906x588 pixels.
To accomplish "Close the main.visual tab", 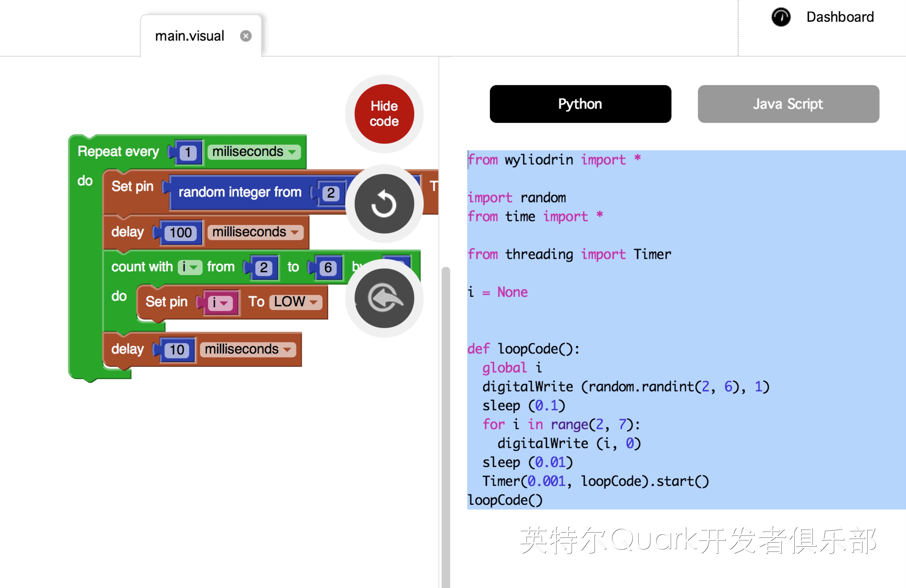I will [246, 36].
